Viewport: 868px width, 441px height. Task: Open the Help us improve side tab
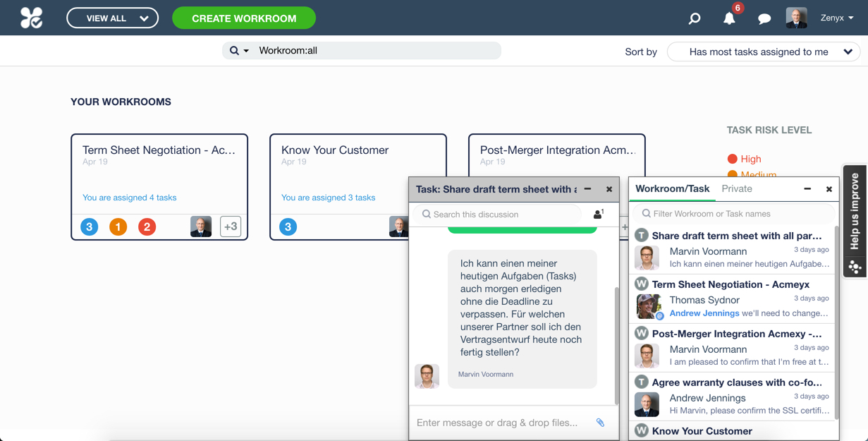pyautogui.click(x=855, y=211)
